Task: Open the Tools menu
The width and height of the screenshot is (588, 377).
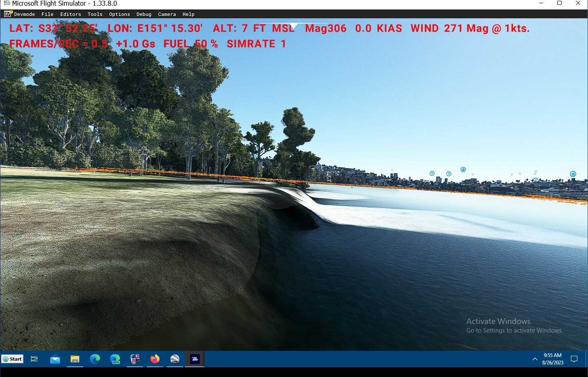Action: tap(95, 14)
